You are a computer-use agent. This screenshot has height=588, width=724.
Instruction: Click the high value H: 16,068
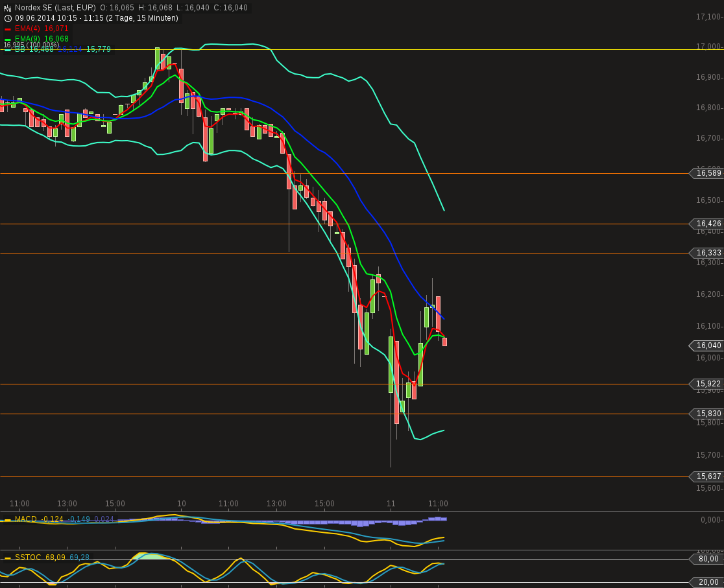tap(155, 8)
